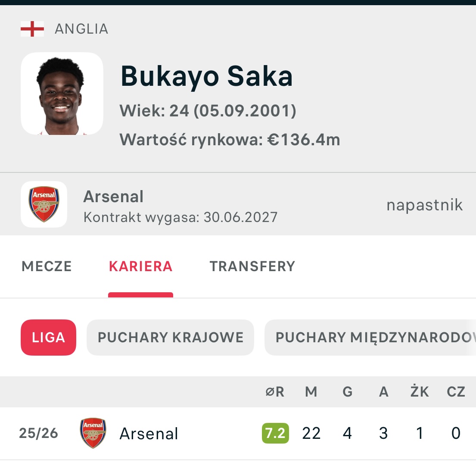Select the green 7.2 rating badge
476x469 pixels.
click(275, 433)
